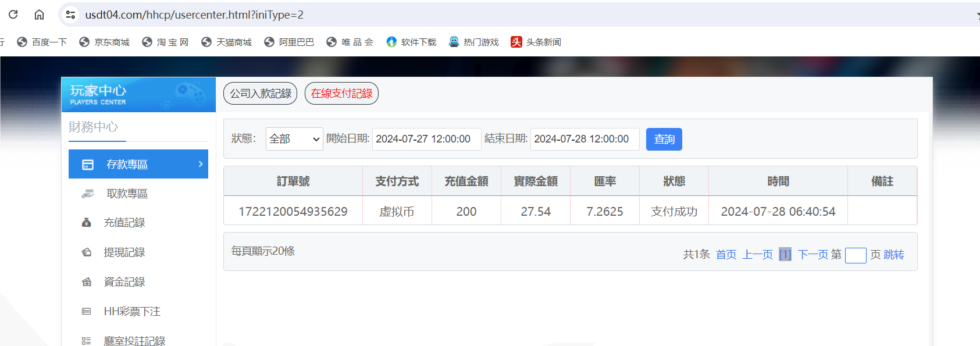Click the 訂單號 column header

pyautogui.click(x=293, y=181)
